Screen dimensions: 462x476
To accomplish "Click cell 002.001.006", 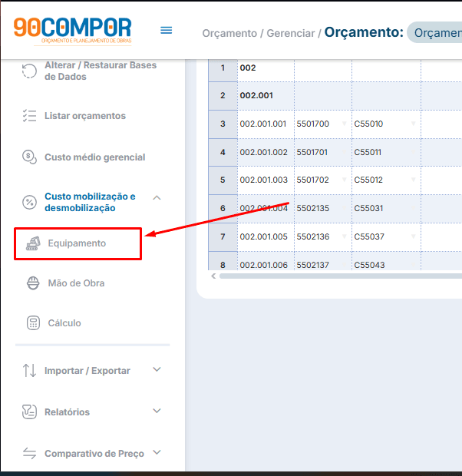I will [x=266, y=262].
